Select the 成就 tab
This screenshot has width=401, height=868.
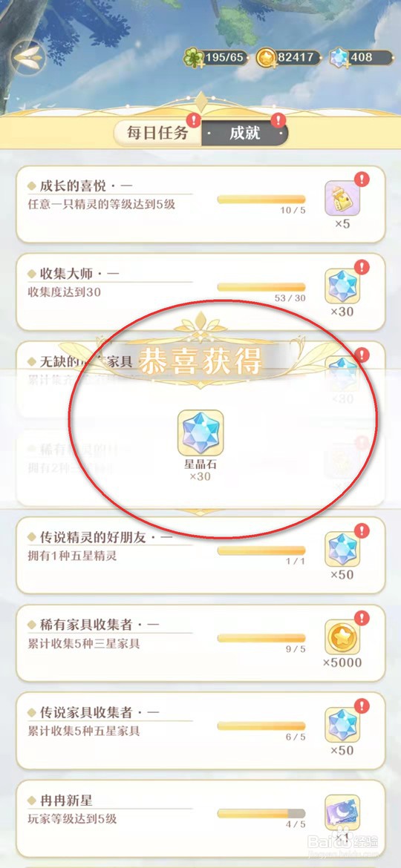point(245,133)
